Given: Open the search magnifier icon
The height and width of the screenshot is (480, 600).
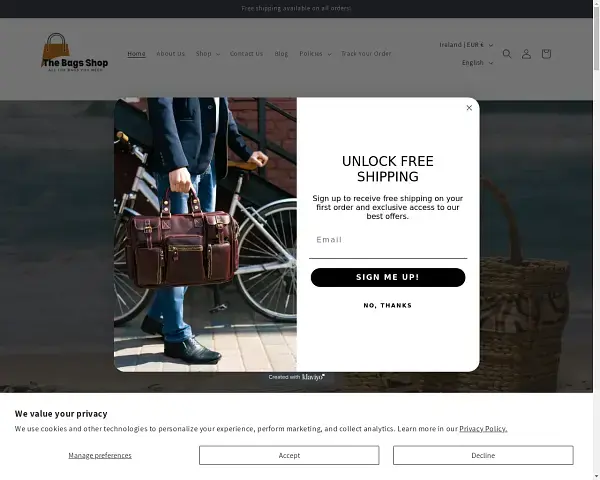Looking at the screenshot, I should coord(507,54).
